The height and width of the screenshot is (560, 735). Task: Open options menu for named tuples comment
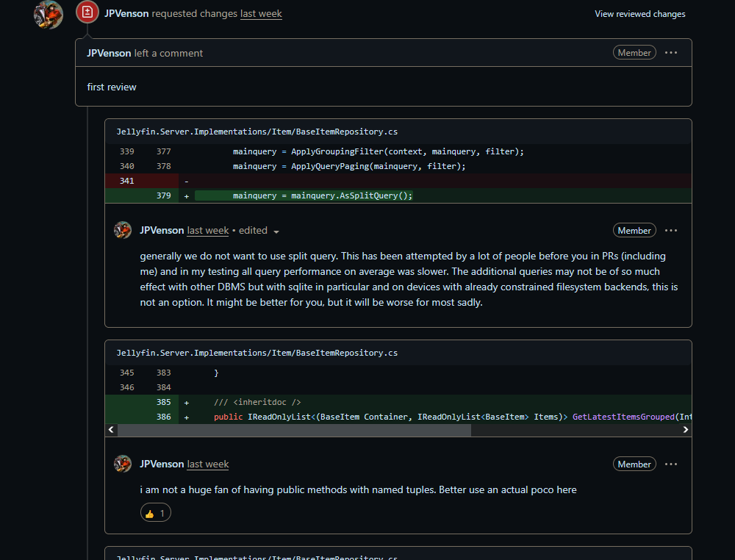671,464
